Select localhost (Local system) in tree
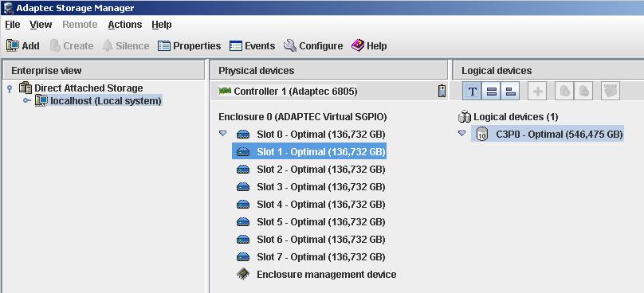This screenshot has width=644, height=293. (x=106, y=100)
